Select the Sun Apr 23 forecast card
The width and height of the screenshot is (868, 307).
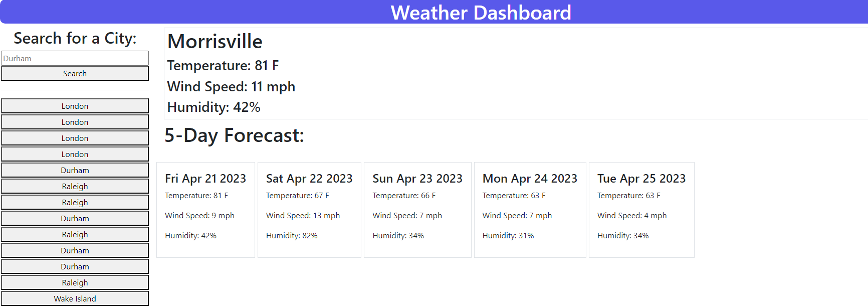(417, 210)
